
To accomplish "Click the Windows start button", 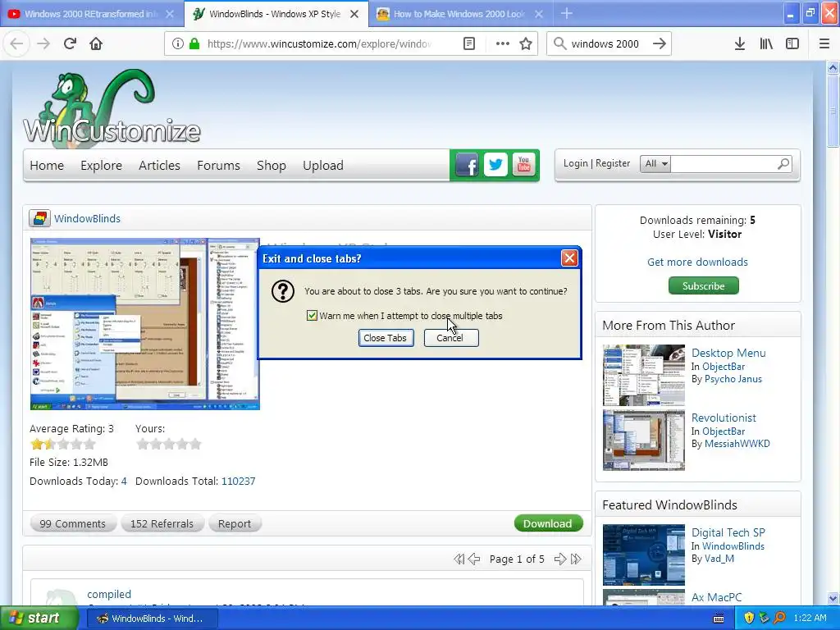I will (x=38, y=619).
